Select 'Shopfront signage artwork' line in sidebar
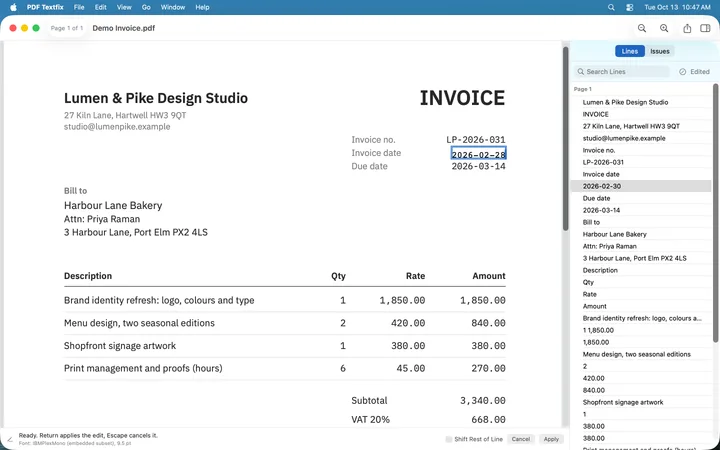Screen dimensions: 720x450 (641, 402)
